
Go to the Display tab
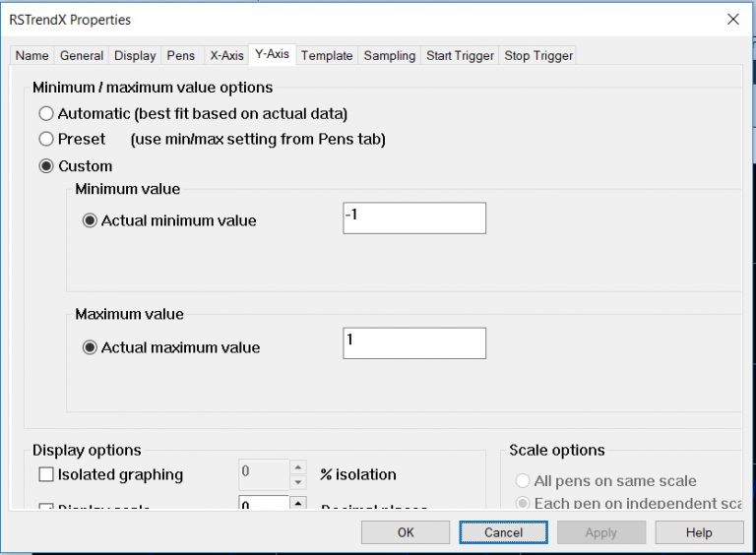tap(135, 56)
